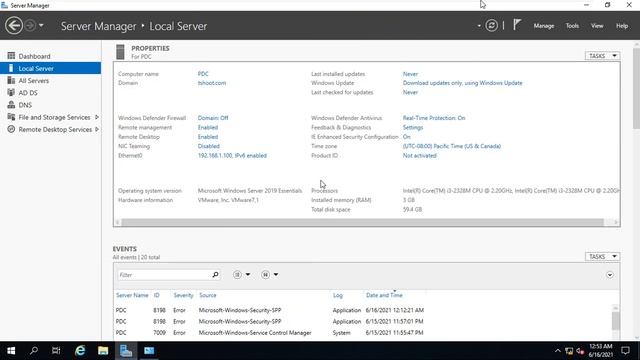Click Remote management Enabled link
Image resolution: width=640 pixels, height=360 pixels.
pos(208,127)
